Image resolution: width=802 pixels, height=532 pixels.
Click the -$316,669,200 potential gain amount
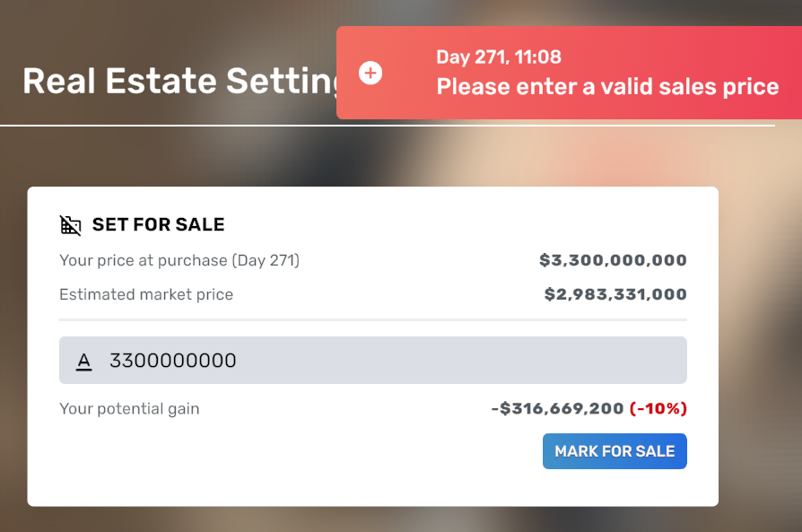click(x=557, y=408)
